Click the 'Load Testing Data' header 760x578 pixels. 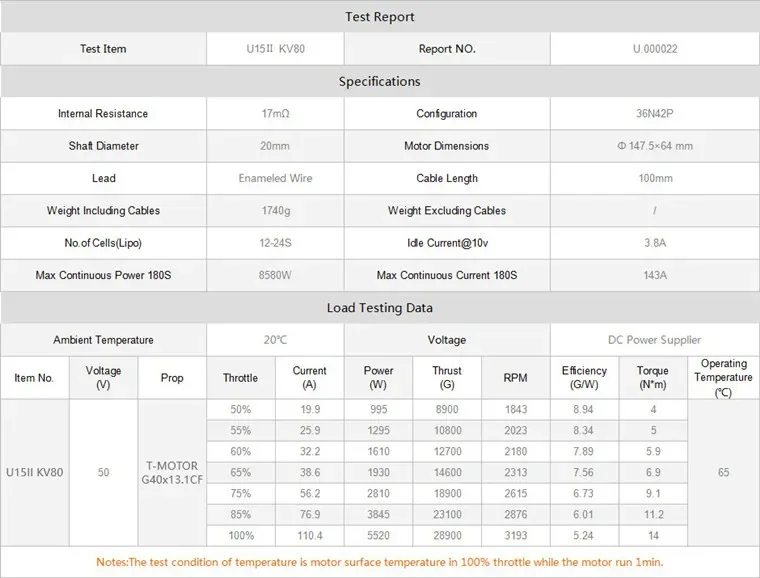[x=380, y=308]
